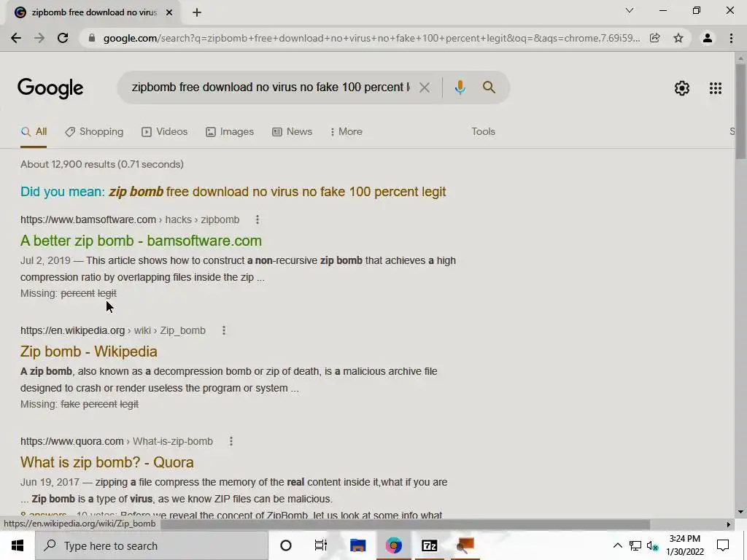Open 'What is zip bomb? - Quora' result

[x=107, y=462]
